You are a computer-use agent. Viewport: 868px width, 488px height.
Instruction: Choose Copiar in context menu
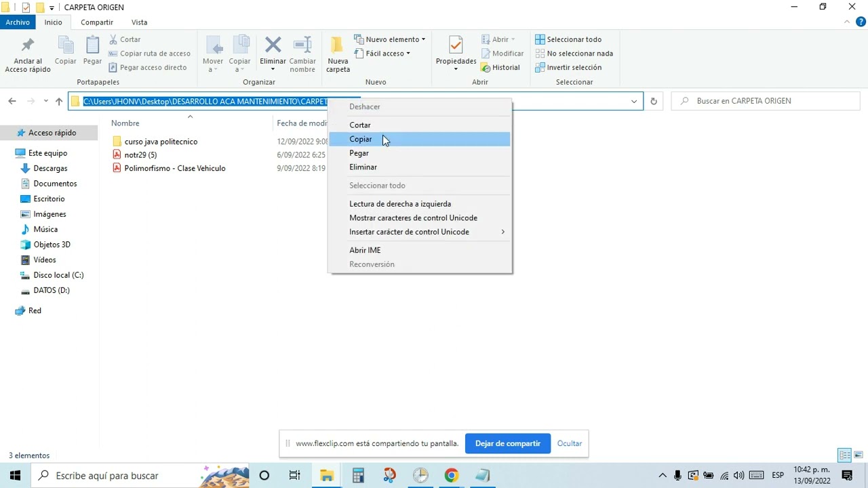point(420,139)
